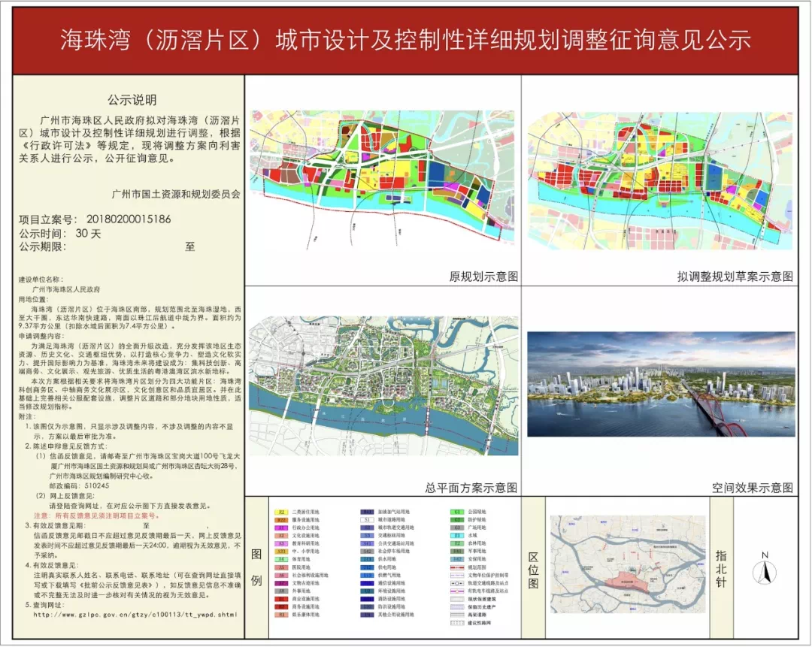Click the planning boundary (规划范围) legend symbol
This screenshot has height=647, width=812.
click(456, 566)
